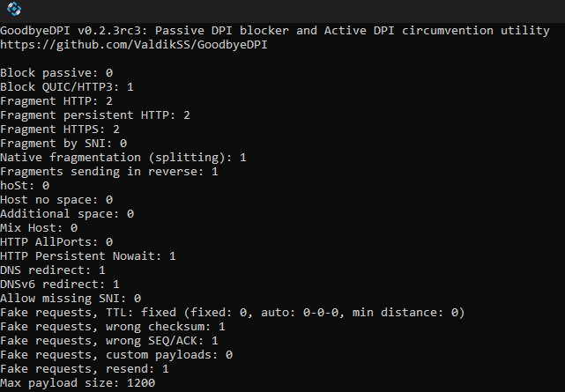This screenshot has width=565, height=392.
Task: Select 'Fragment by SNI: 0' text
Action: tap(63, 144)
